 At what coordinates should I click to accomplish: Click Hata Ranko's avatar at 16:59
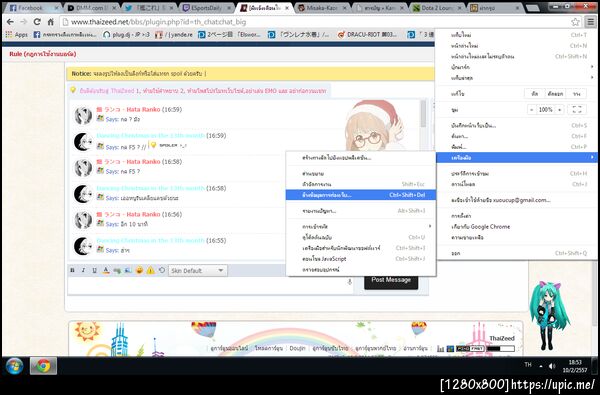click(83, 116)
